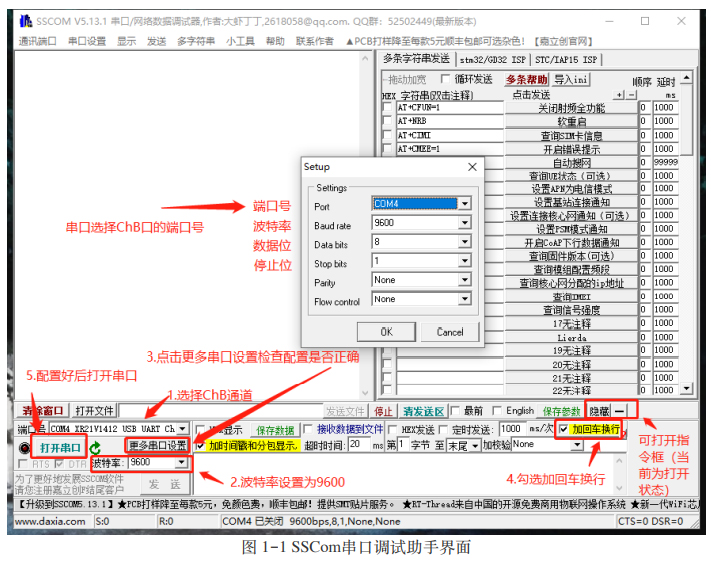Click the 保存参数 button
The height and width of the screenshot is (562, 711).
tap(561, 411)
